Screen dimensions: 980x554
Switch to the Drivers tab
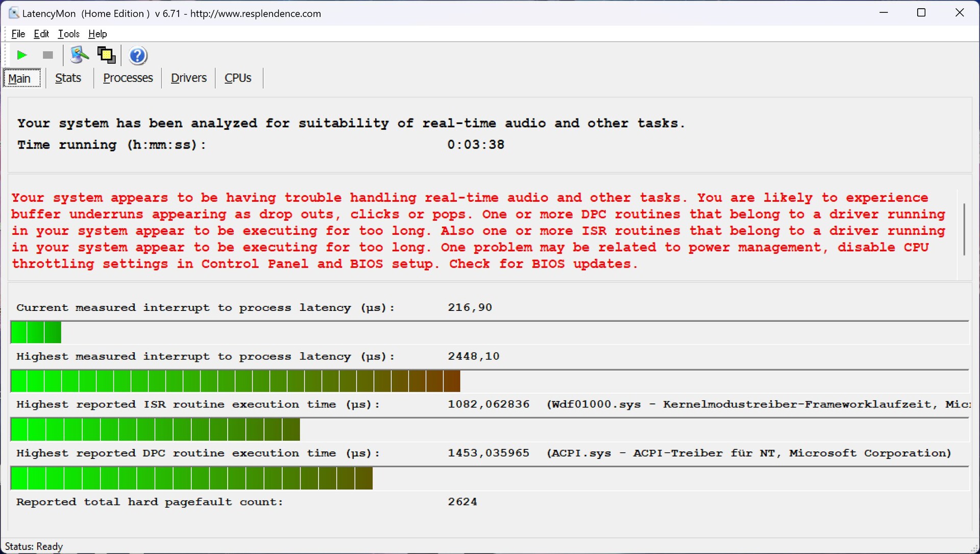(189, 78)
